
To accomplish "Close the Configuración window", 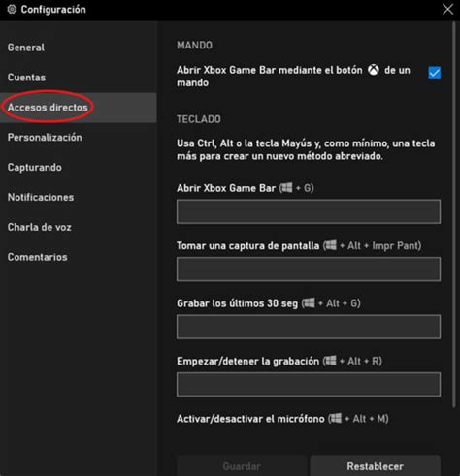I will [447, 10].
